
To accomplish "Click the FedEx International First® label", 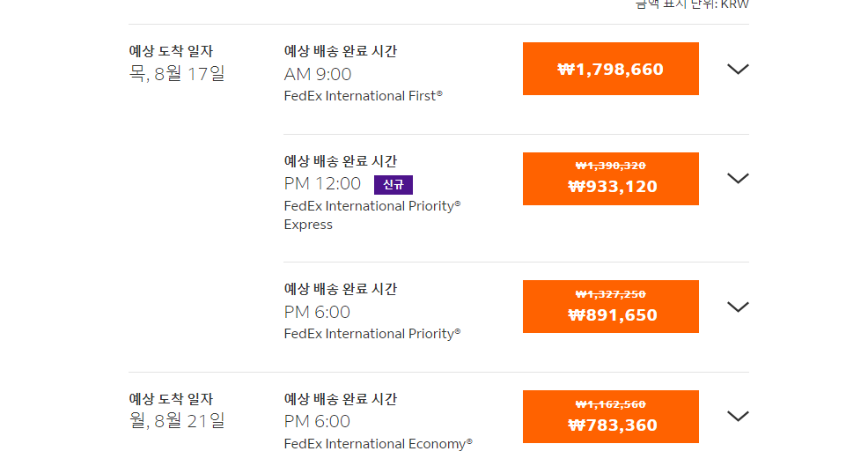I will (x=363, y=96).
